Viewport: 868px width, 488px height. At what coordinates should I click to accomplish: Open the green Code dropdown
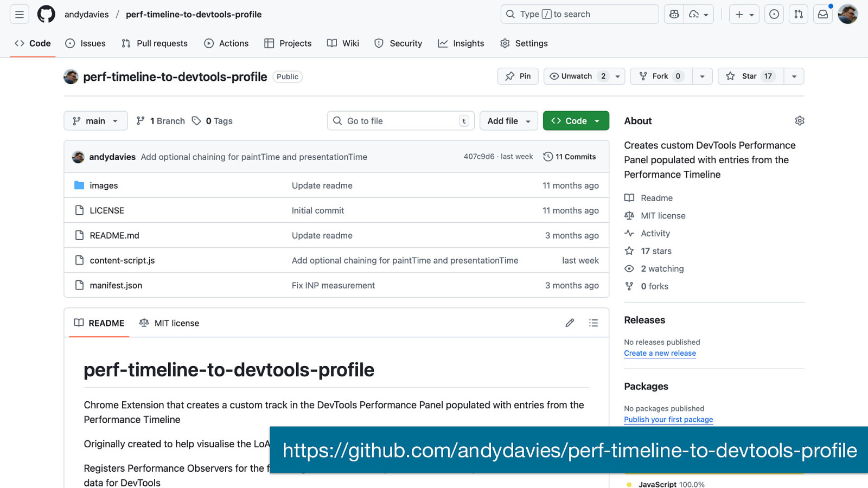pos(576,121)
